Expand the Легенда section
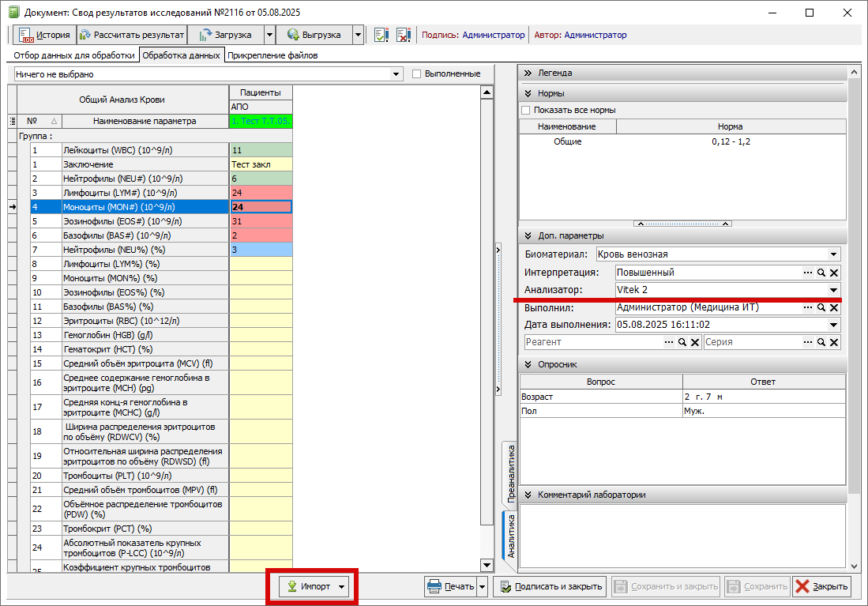 (x=528, y=73)
